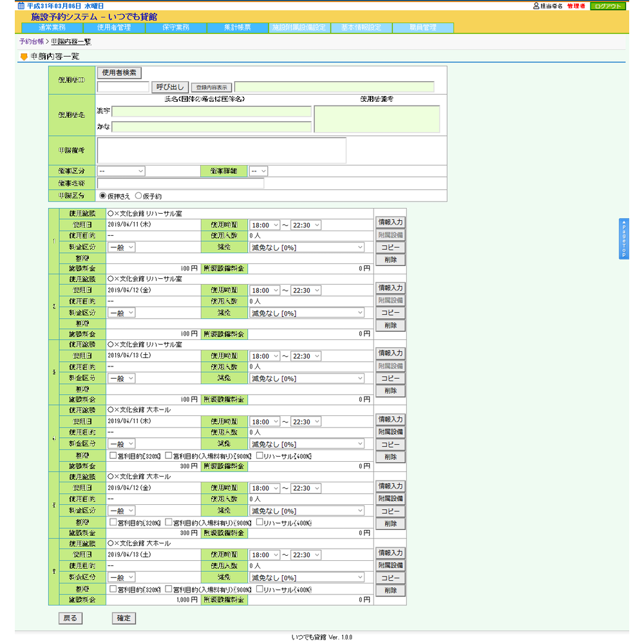Check リハーサル[400%] for 大ホール on 2019/04/13
The height and width of the screenshot is (644, 644).
coord(260,589)
